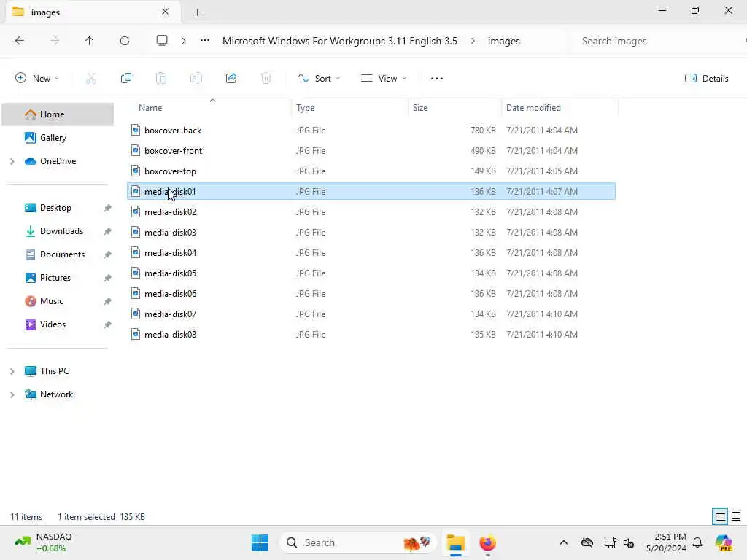Share the selected media-disk01 file
The width and height of the screenshot is (747, 560).
(231, 79)
